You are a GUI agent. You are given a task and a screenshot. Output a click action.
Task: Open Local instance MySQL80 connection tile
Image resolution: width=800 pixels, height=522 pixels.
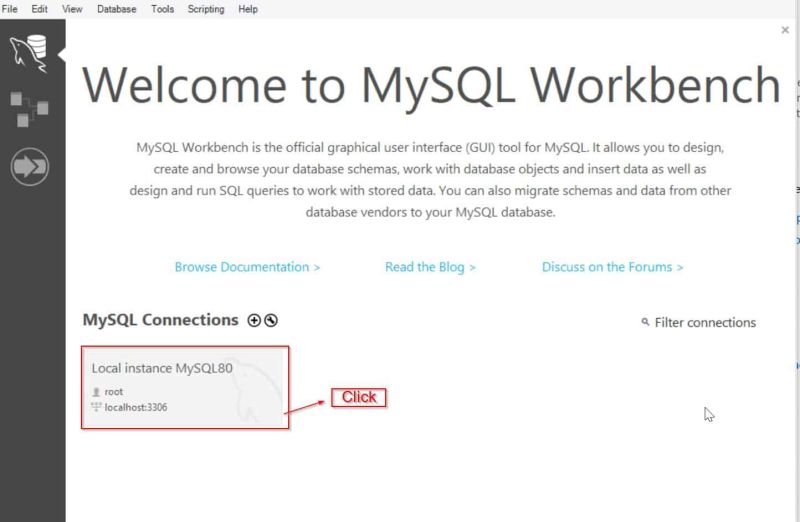(183, 387)
